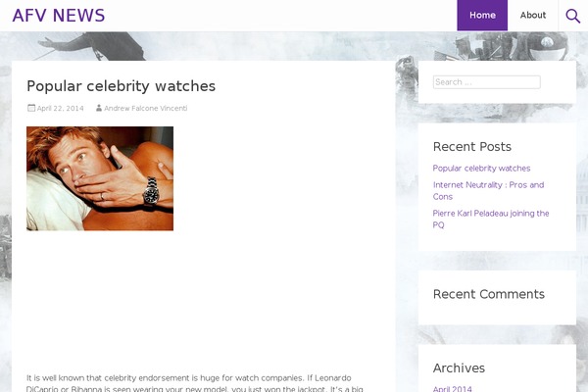Click the Recent Posts widget heading

[472, 147]
